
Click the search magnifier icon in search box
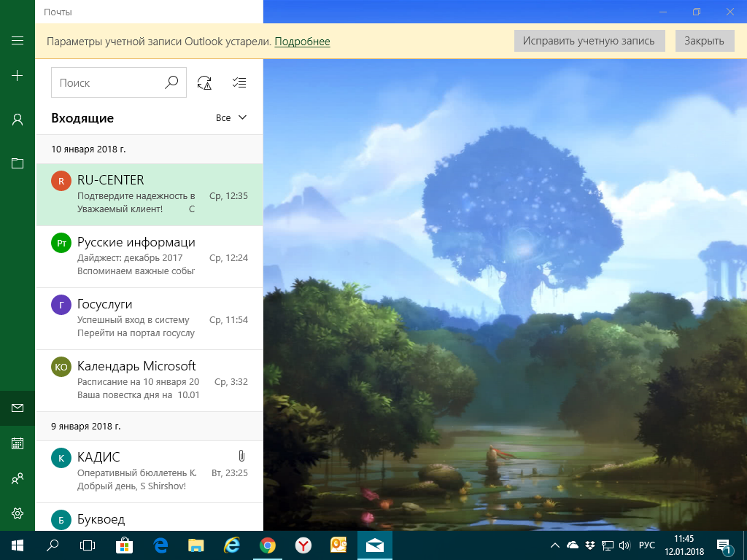(171, 82)
